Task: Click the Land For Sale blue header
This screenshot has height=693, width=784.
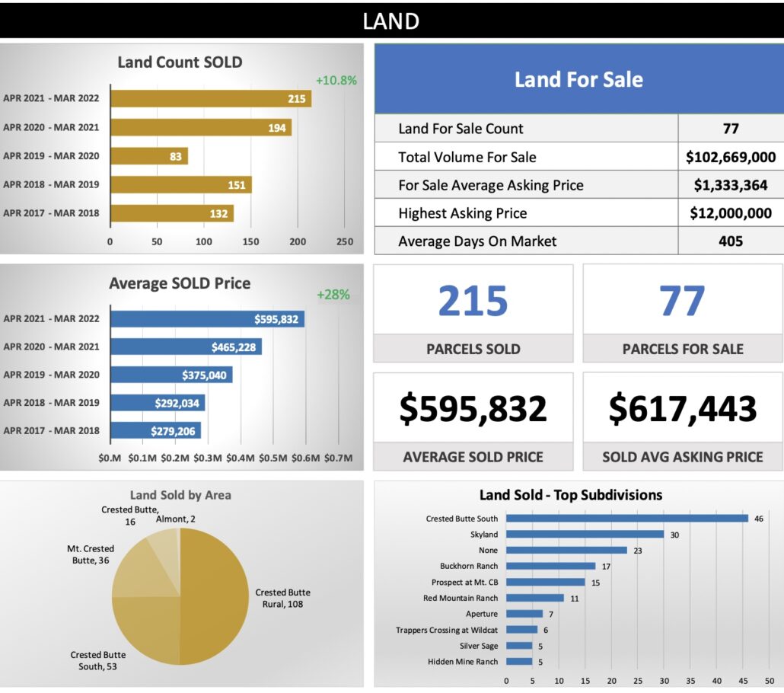Action: tap(578, 79)
